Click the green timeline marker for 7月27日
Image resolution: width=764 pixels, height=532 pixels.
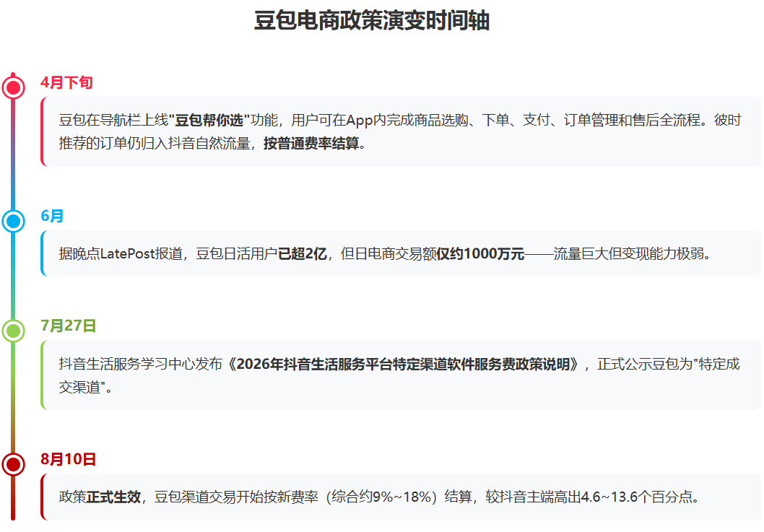[x=13, y=331]
